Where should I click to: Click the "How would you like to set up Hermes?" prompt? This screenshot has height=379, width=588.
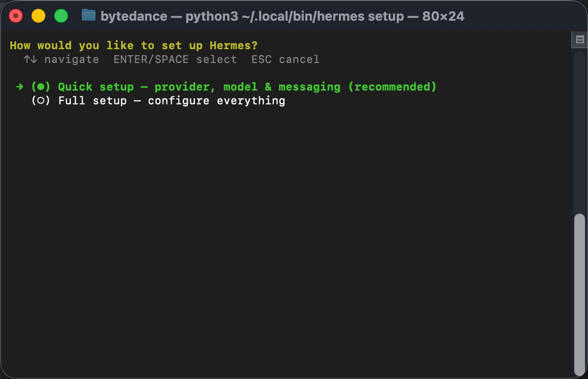pos(133,46)
